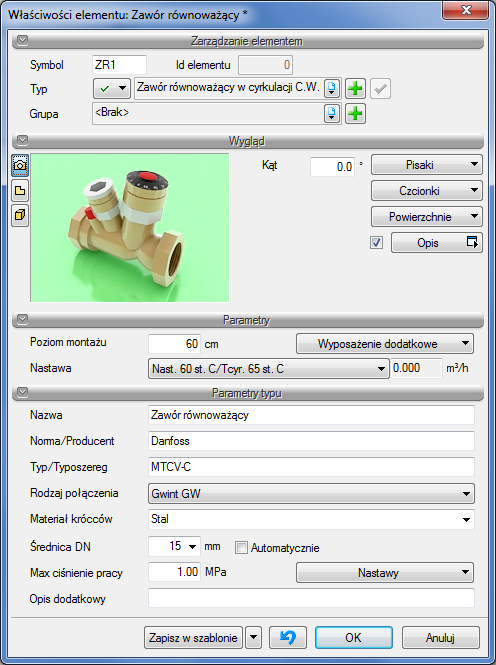Confirm with the OK button

coord(354,637)
